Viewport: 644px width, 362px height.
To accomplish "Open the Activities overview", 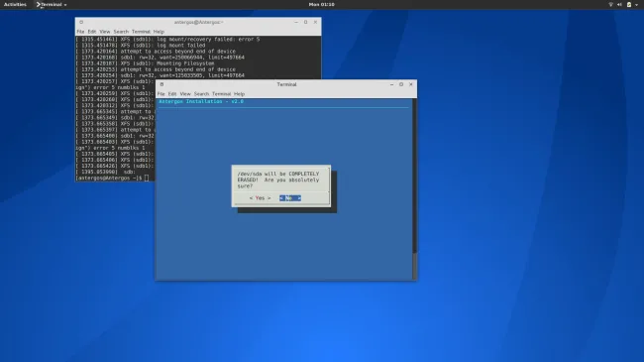I will point(15,5).
